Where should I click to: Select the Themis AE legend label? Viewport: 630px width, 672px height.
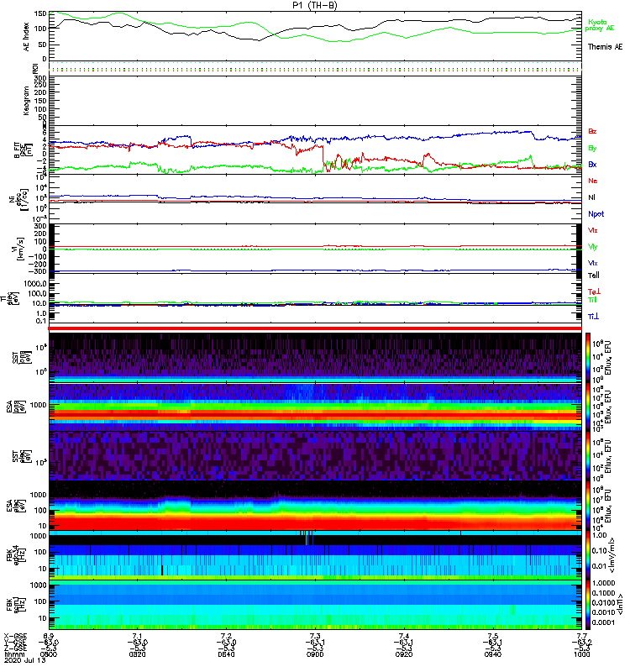(x=605, y=47)
